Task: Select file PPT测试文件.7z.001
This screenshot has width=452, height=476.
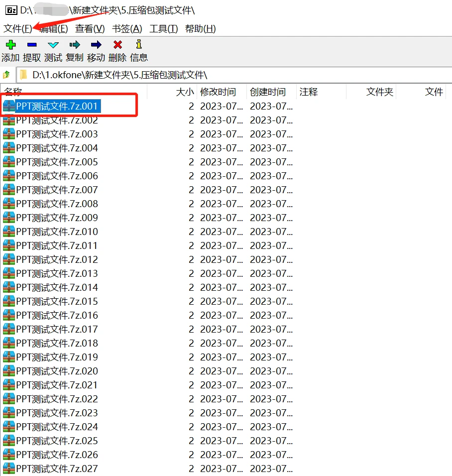Action: tap(57, 106)
